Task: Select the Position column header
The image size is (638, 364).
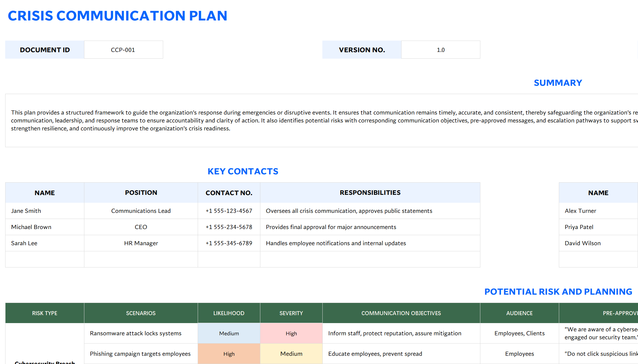Action: 141,193
